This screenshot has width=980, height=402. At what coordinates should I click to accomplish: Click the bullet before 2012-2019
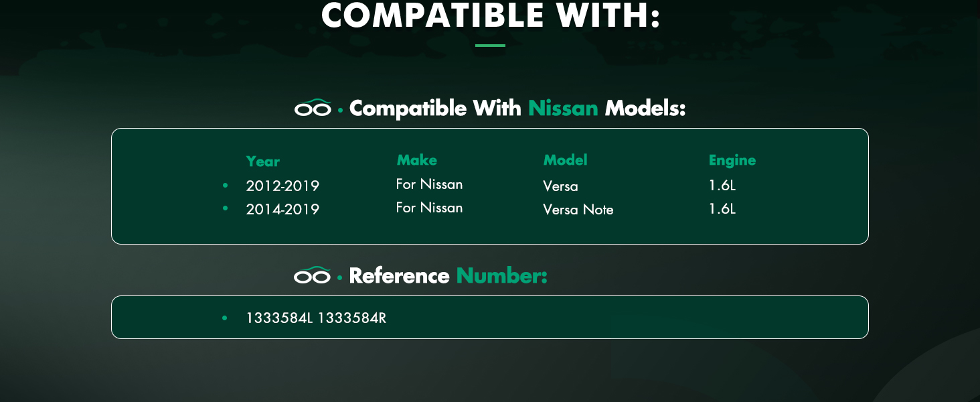pos(225,185)
